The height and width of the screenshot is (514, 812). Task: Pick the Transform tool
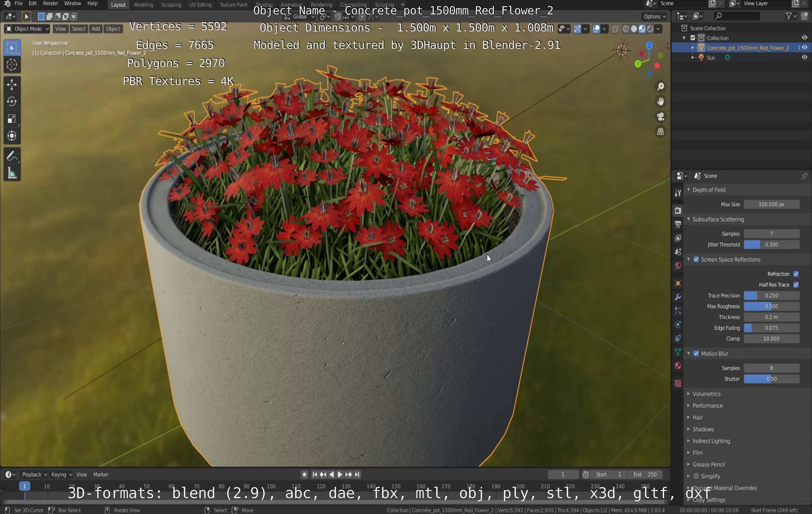click(12, 136)
